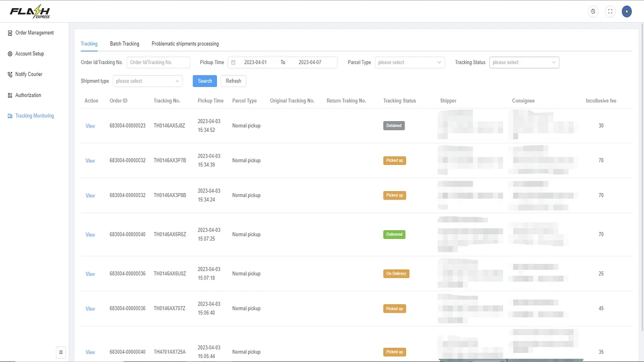This screenshot has height=362, width=644.
Task: Expand the Shipment type selector
Action: click(147, 80)
